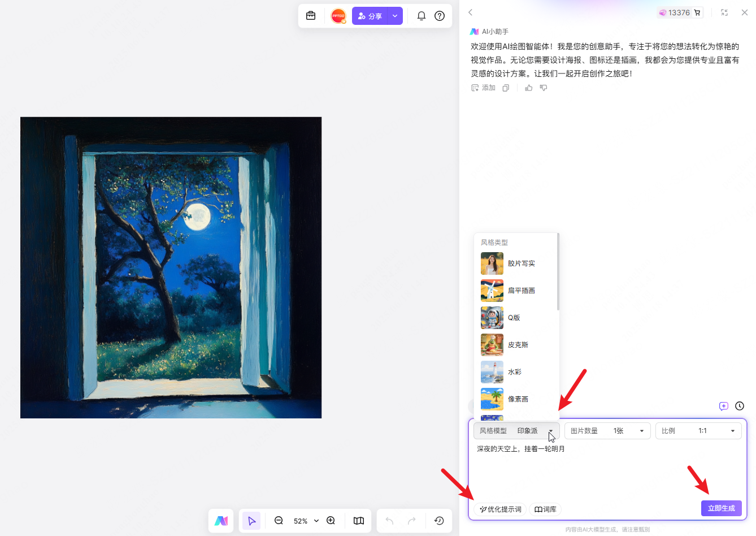Screen dimensions: 756x536
Task: Click the 分享 share button
Action: coord(370,16)
